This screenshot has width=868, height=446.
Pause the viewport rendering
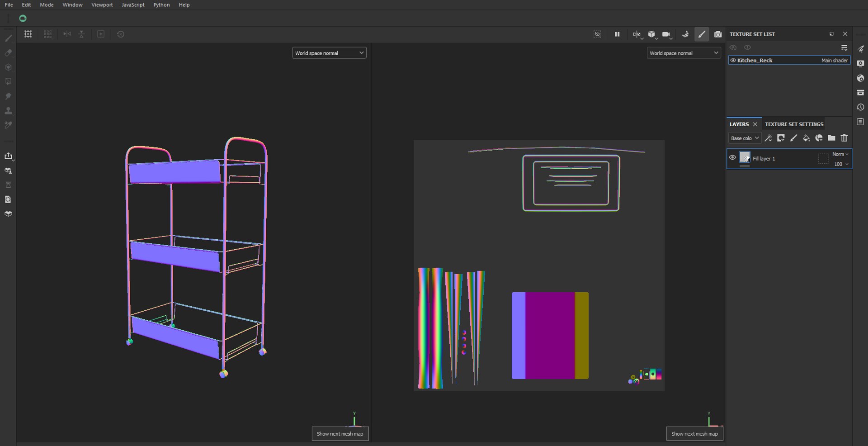[617, 34]
